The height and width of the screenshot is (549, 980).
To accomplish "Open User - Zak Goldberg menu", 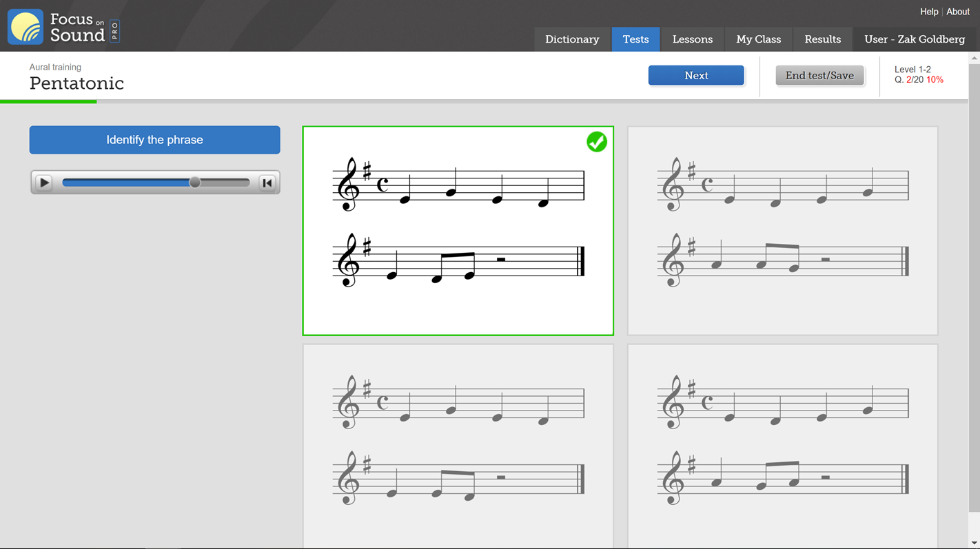I will pyautogui.click(x=915, y=39).
